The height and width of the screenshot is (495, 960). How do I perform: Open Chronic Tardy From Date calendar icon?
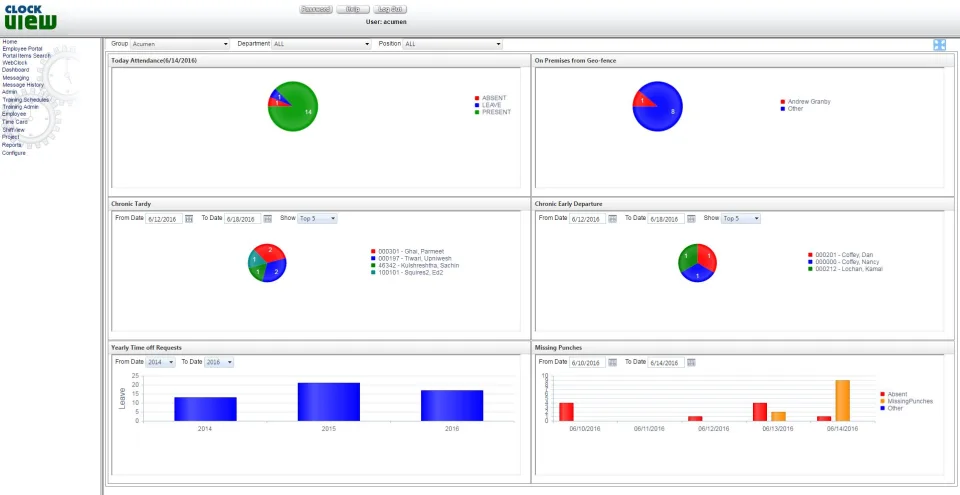(189, 219)
